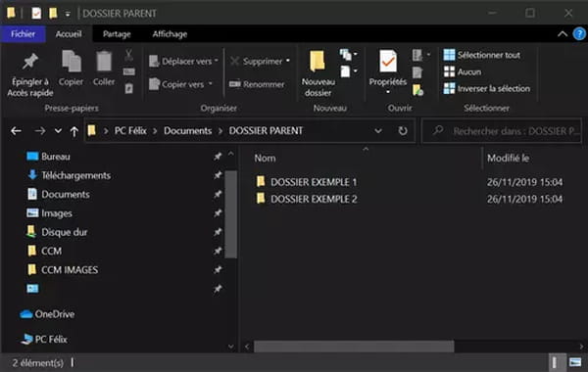Screen dimensions: 588x372
Task: Click Sélectionner tout
Action: pos(482,55)
